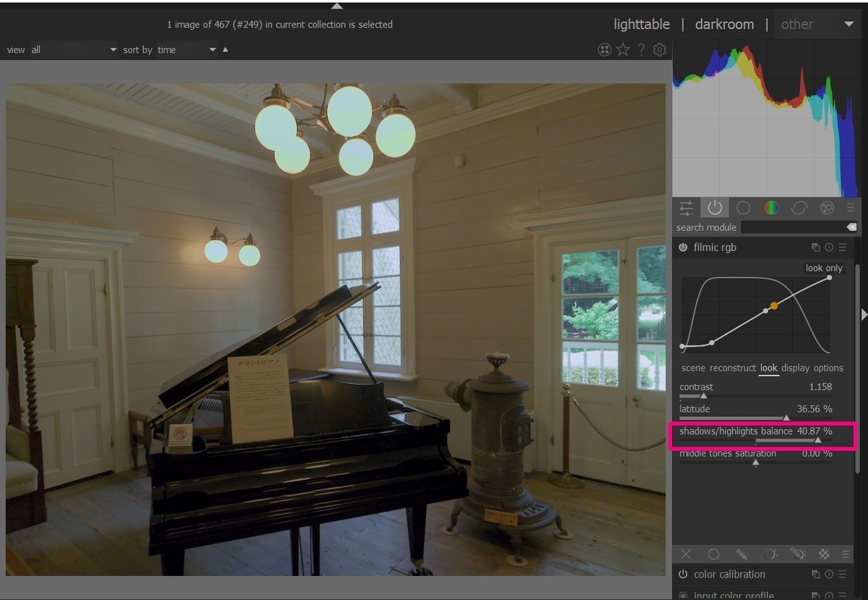Turn off filmic rgb masking (X icon)
This screenshot has width=868, height=600.
686,554
